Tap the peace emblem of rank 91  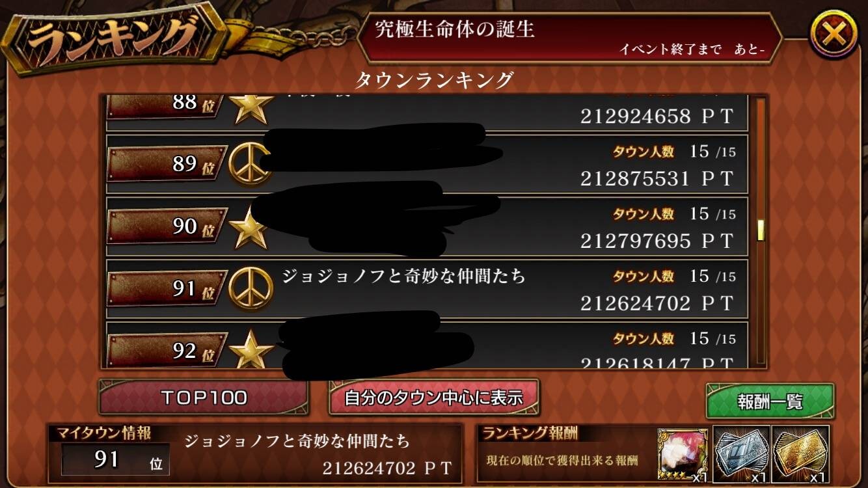[251, 288]
